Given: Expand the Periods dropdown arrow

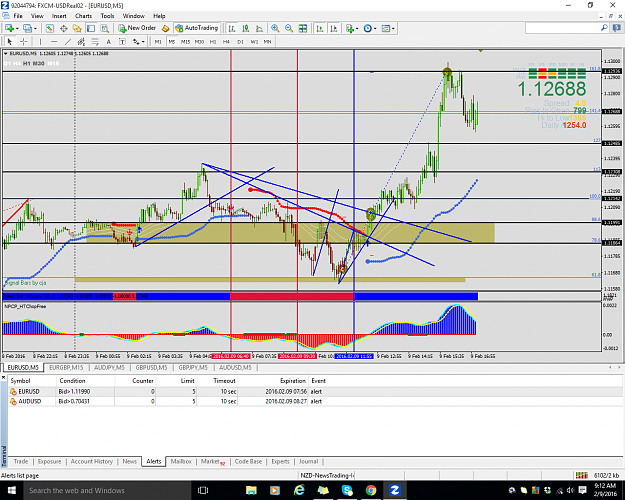Looking at the screenshot, I should pyautogui.click(x=375, y=29).
